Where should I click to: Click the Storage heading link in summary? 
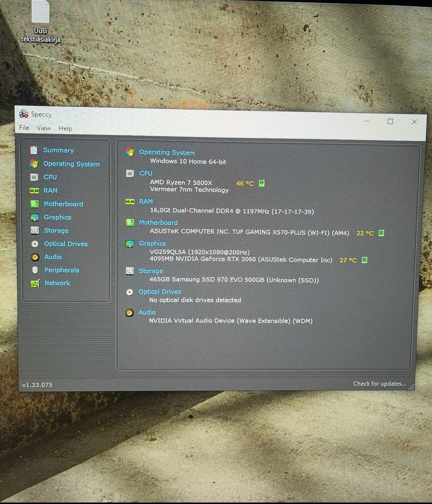tap(151, 271)
